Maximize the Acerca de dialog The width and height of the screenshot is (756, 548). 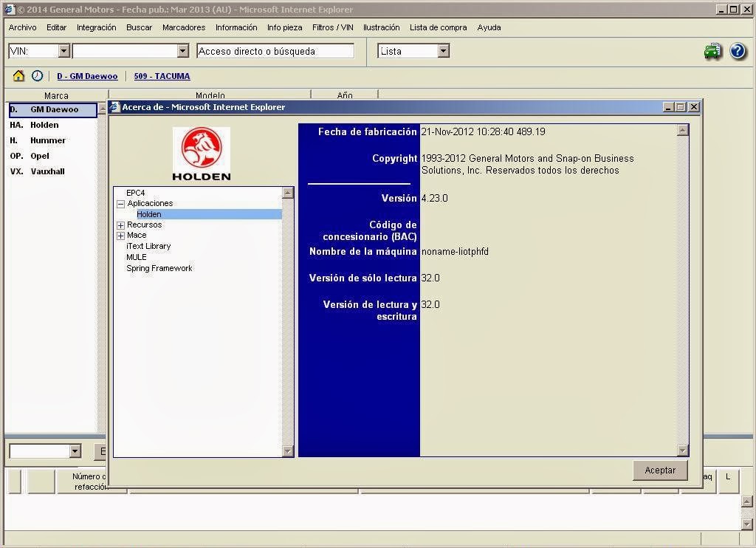pos(680,106)
